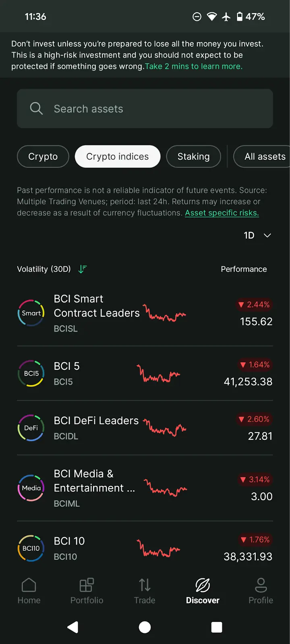The width and height of the screenshot is (290, 644).
Task: Tap the BCI Media & Entertainment logo
Action: tap(31, 488)
